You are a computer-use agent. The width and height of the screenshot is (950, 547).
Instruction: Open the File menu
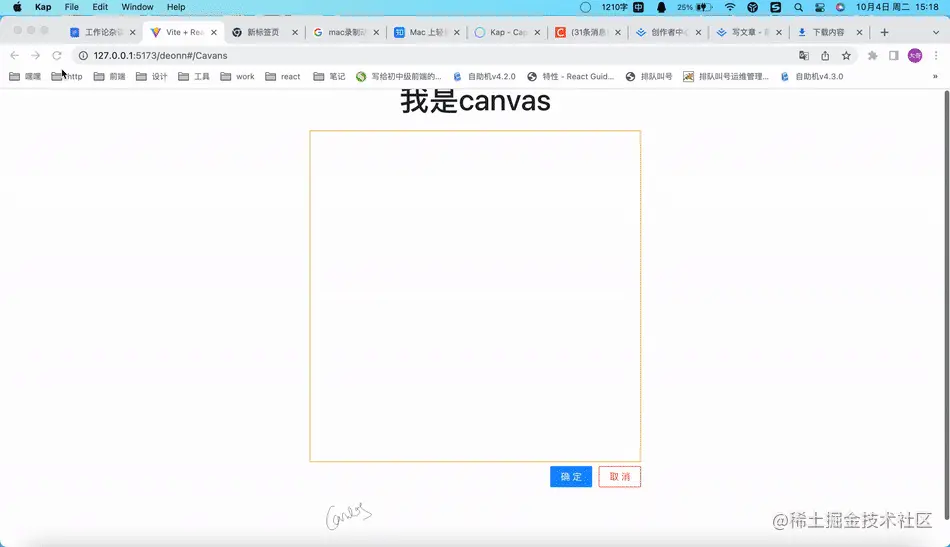tap(71, 7)
